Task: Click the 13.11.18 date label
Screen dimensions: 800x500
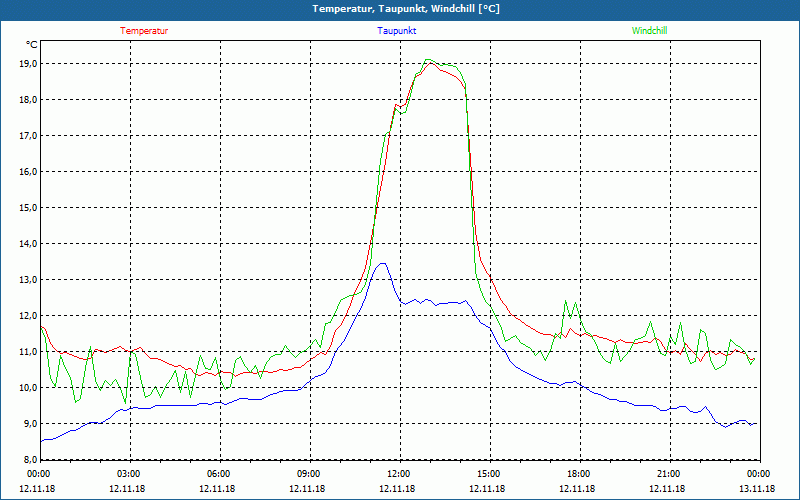Action: point(756,489)
